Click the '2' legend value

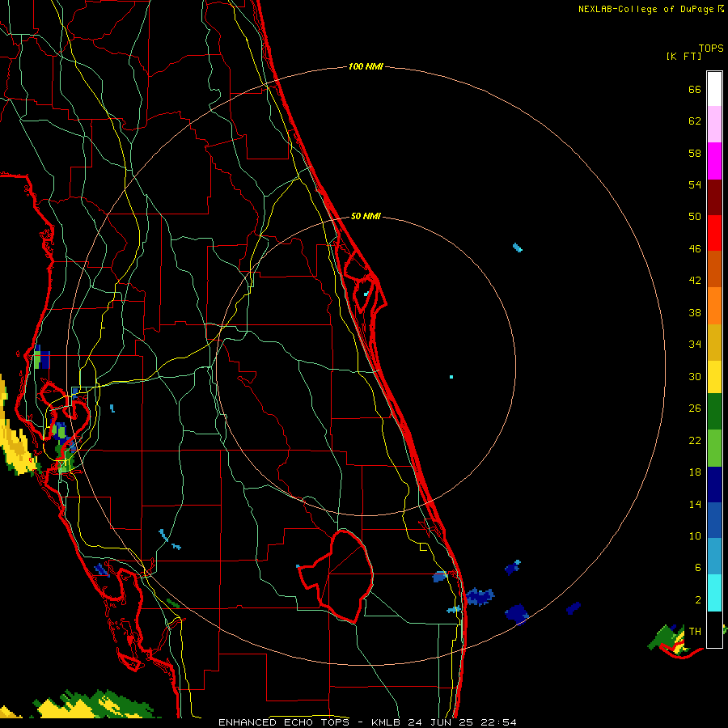698,600
